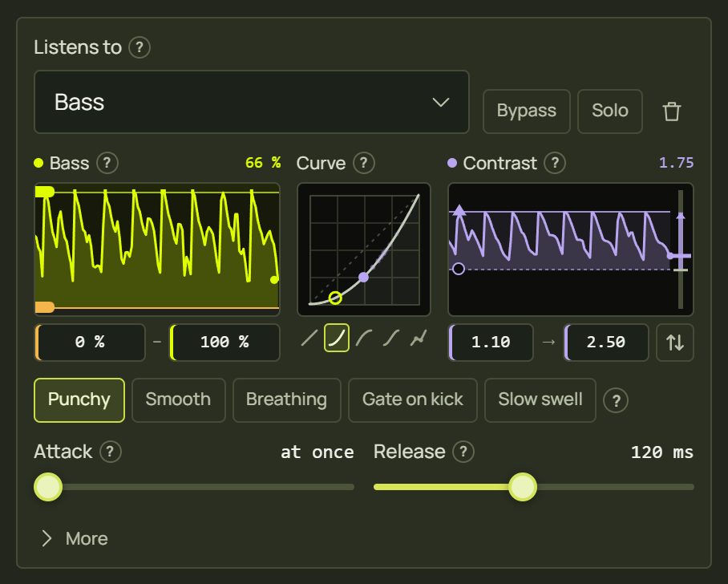Click the Contrast start value 1.10 field
Image resolution: width=728 pixels, height=584 pixels.
[491, 343]
